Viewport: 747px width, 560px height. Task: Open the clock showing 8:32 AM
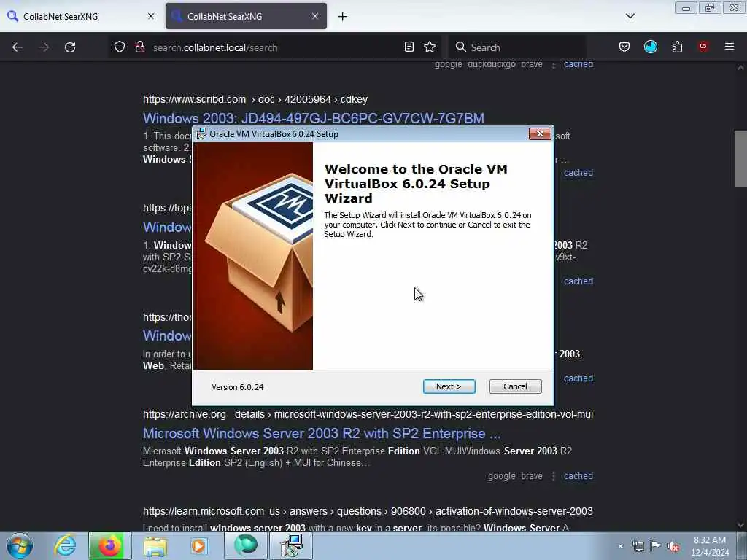pos(710,546)
